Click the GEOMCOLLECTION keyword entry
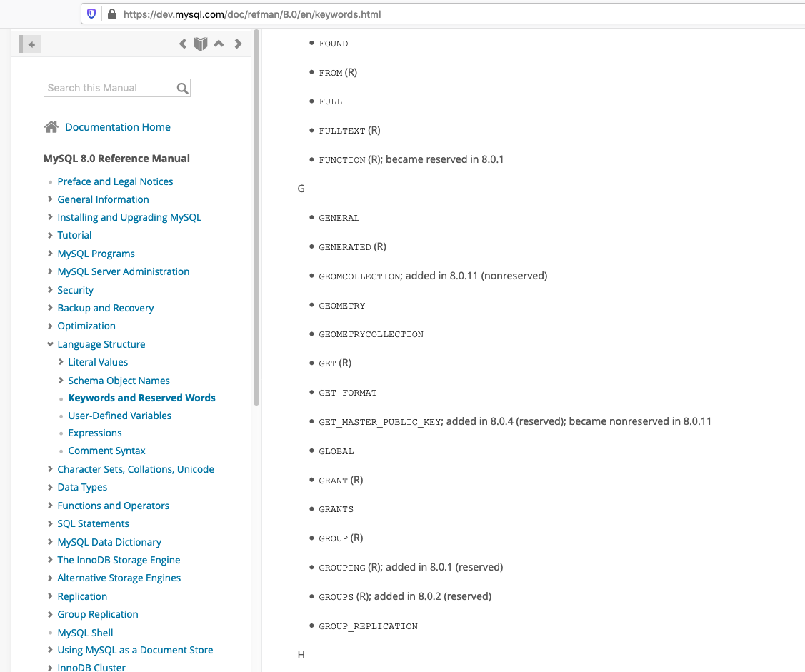The height and width of the screenshot is (672, 805). pyautogui.click(x=359, y=276)
